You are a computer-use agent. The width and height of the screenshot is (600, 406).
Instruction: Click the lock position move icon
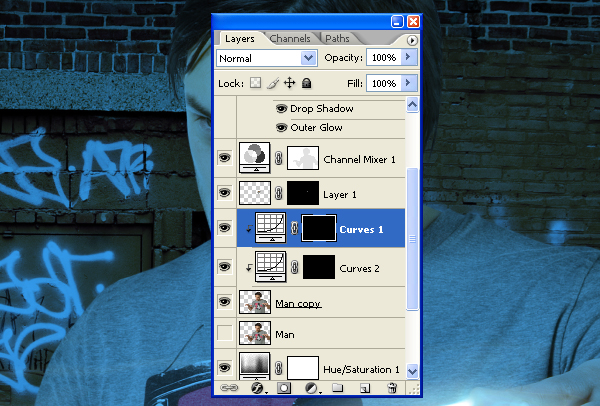coord(290,83)
